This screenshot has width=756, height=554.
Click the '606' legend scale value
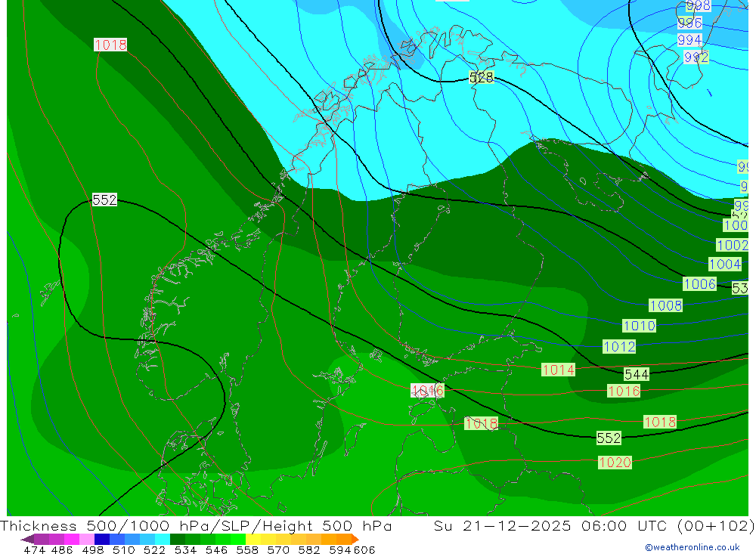pyautogui.click(x=364, y=549)
